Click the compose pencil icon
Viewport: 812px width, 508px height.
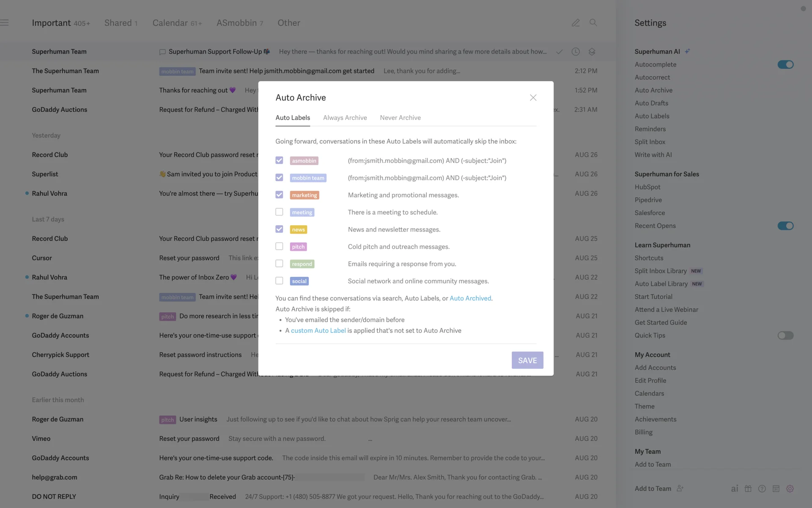pos(576,23)
